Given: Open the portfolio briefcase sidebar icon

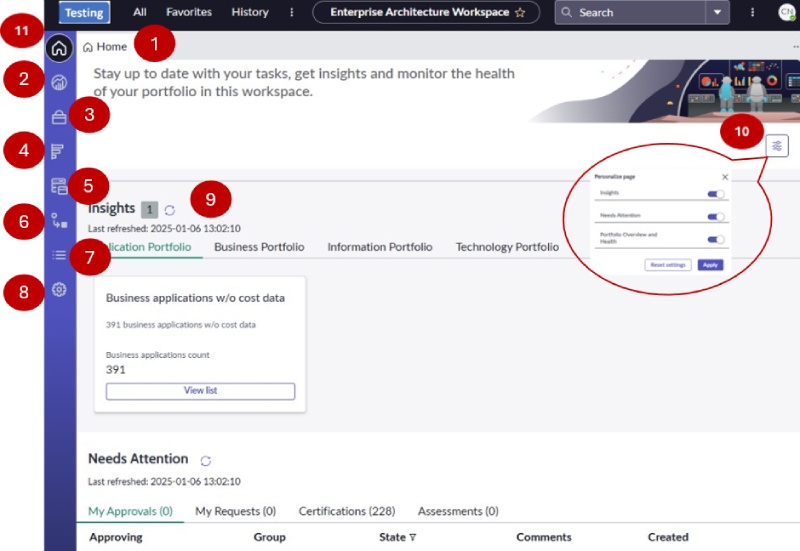Looking at the screenshot, I should point(59,117).
